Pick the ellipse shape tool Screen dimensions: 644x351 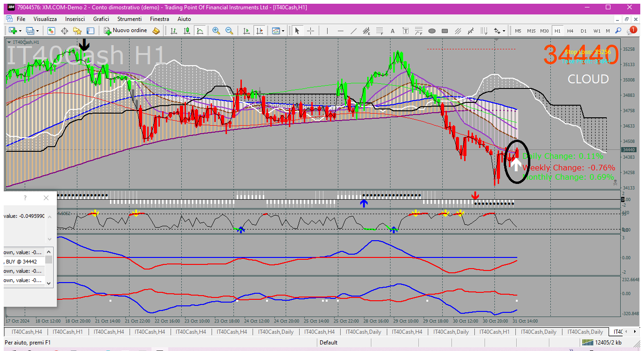(432, 31)
